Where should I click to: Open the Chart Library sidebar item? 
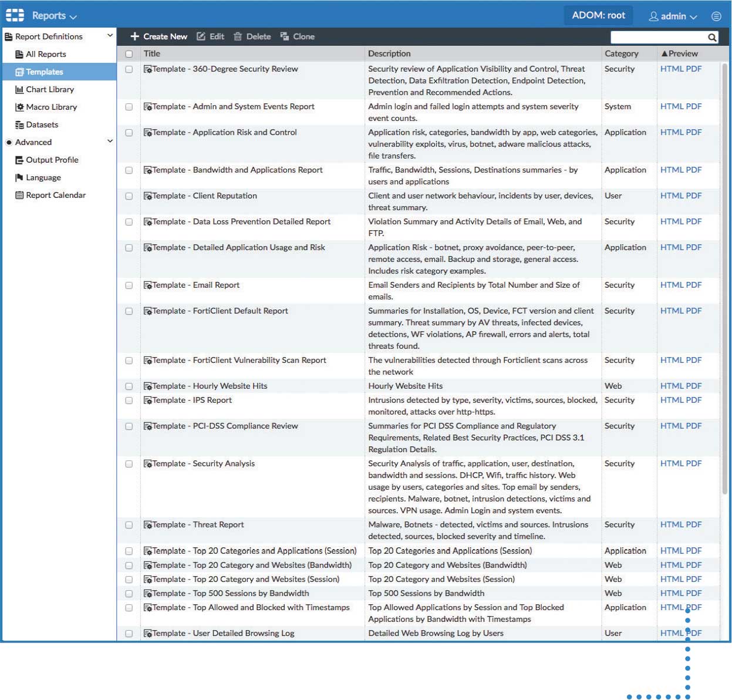tap(49, 89)
